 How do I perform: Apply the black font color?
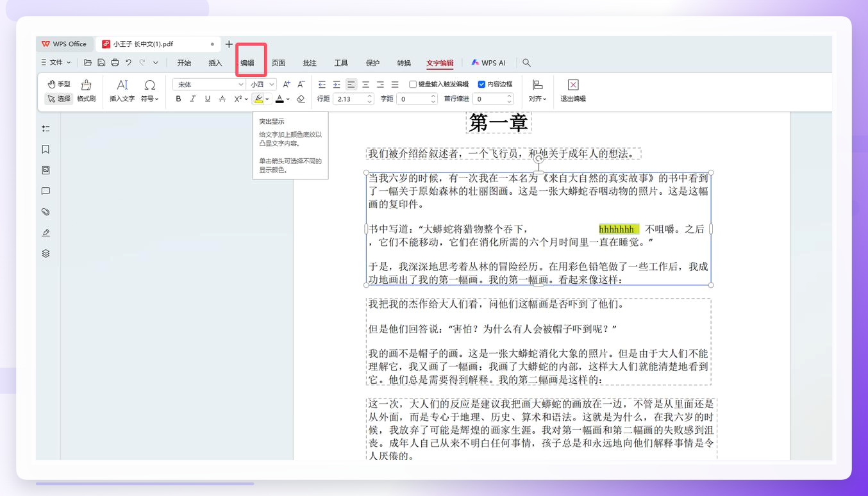[280, 99]
